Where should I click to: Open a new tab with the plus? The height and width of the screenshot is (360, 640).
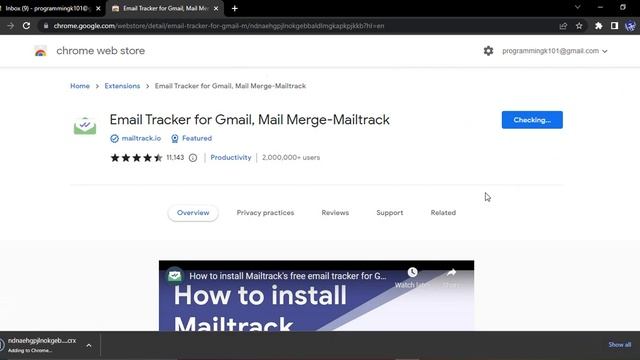tap(235, 9)
